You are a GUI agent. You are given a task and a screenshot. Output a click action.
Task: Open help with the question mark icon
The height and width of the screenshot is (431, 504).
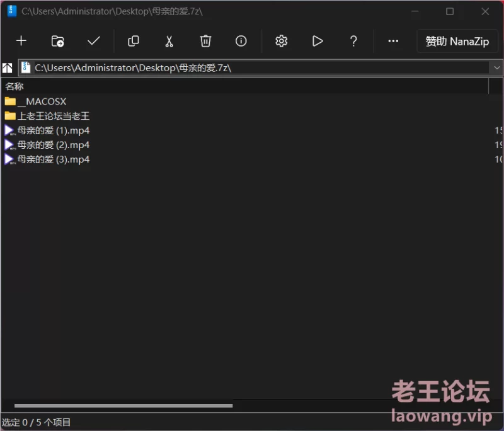(x=353, y=41)
